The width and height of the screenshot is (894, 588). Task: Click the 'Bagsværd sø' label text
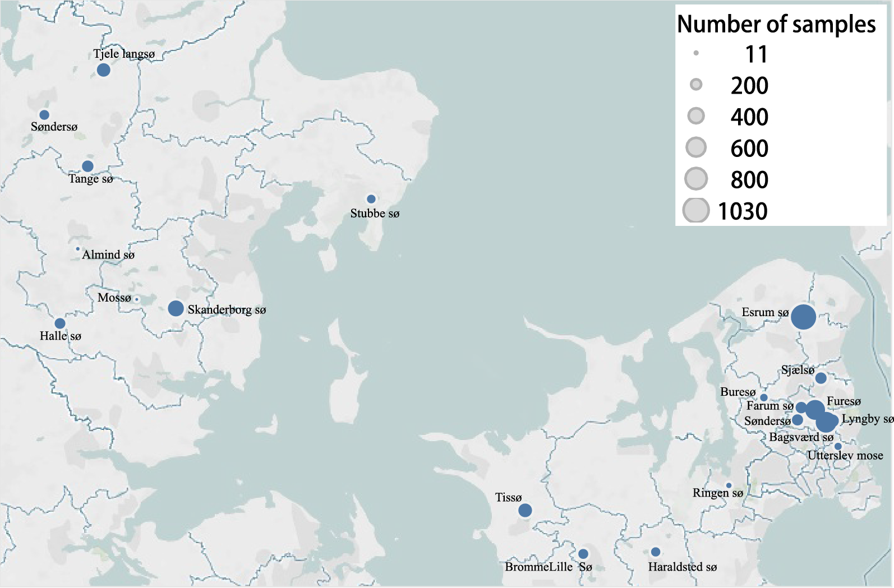(801, 437)
